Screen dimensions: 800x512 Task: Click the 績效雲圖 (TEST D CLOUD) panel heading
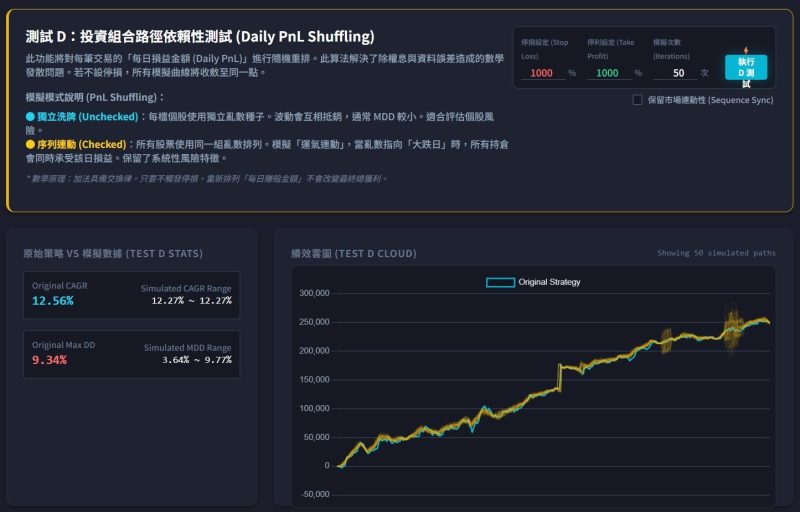click(353, 253)
